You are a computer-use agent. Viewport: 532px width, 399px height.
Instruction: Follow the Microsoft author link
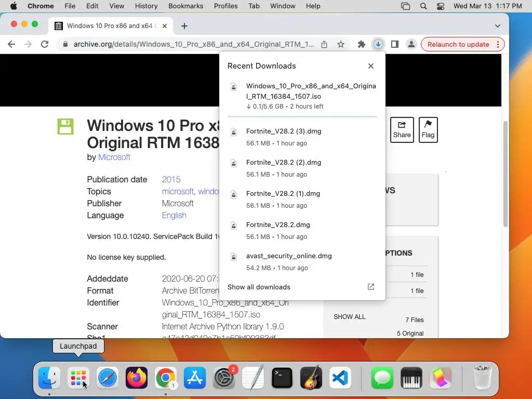pos(114,157)
